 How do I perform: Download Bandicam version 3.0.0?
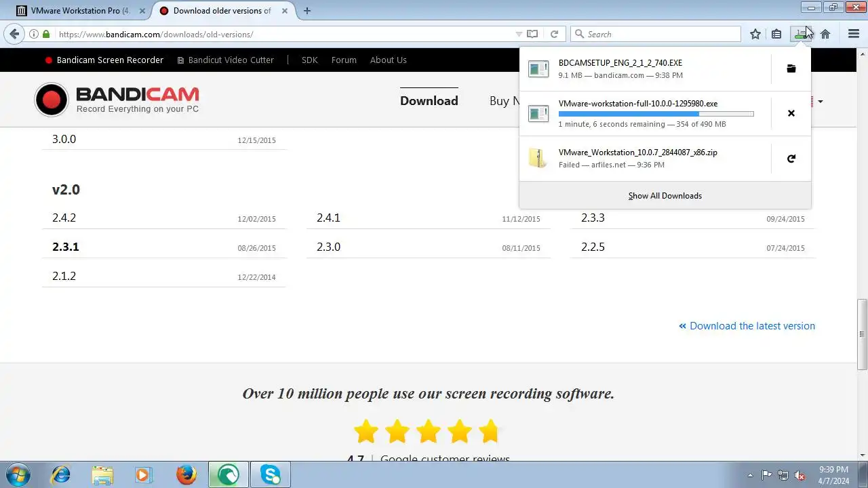coord(64,139)
